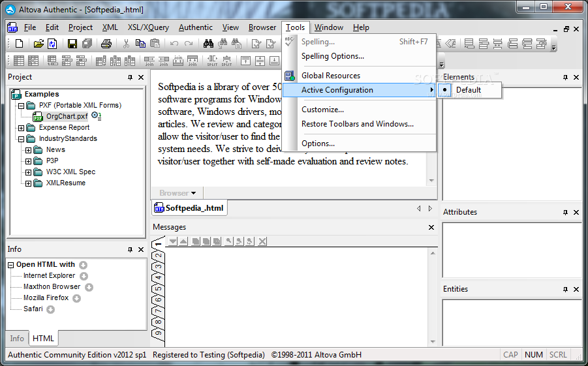Click the Split Vertically icon

pyautogui.click(x=226, y=61)
